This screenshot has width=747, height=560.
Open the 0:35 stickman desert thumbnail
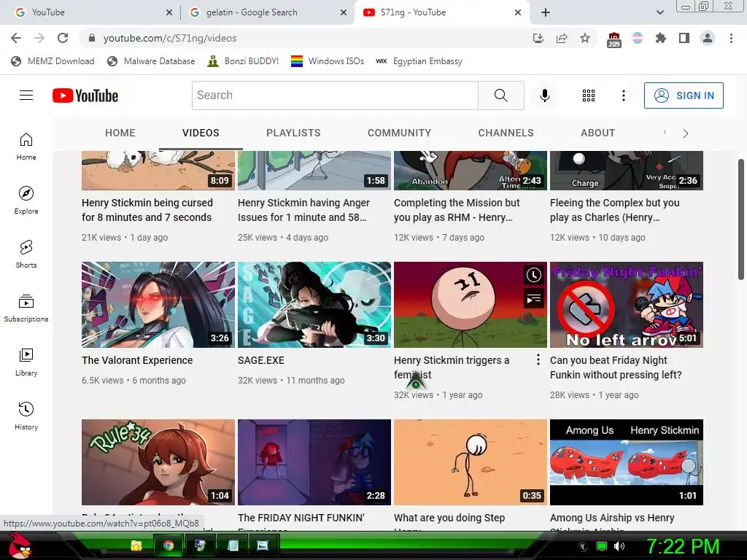(471, 462)
